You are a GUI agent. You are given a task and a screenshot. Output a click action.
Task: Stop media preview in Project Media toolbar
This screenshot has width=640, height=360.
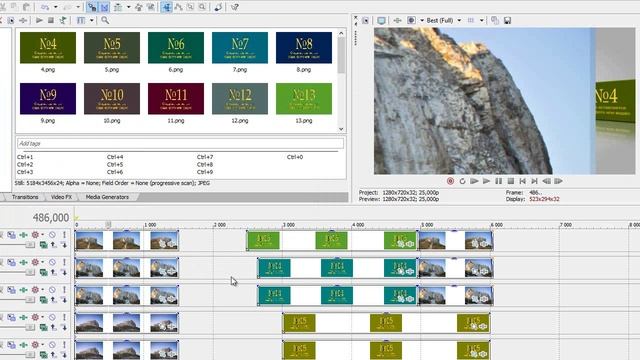click(x=51, y=20)
